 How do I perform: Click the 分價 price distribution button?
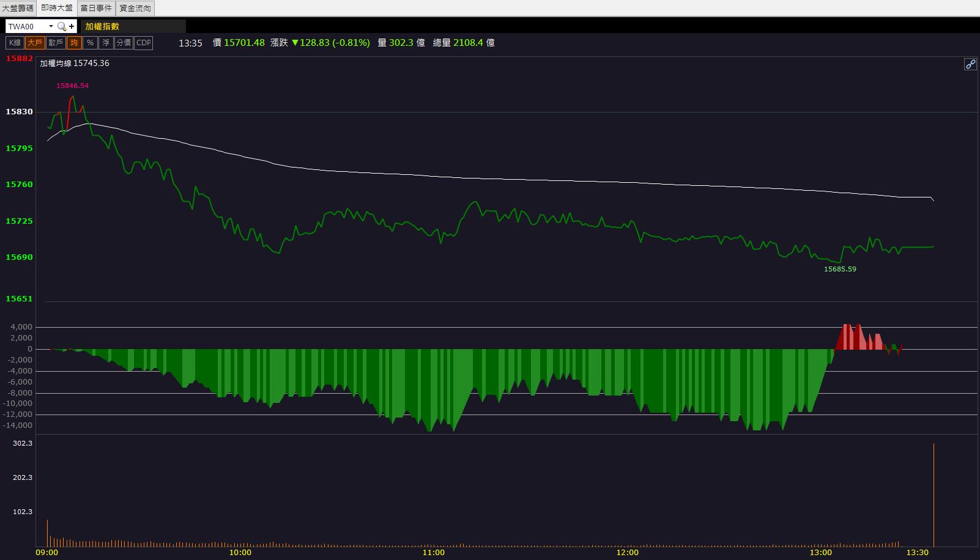pos(124,43)
